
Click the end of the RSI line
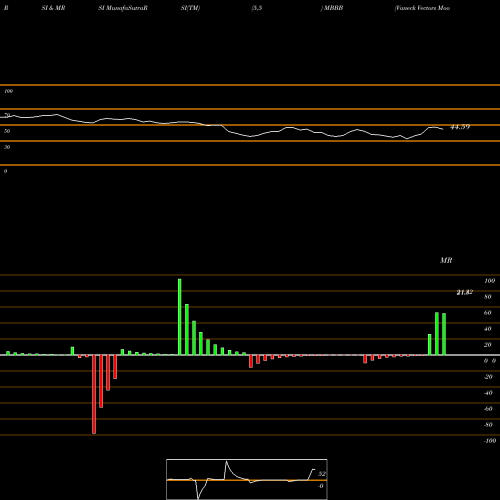(x=443, y=129)
